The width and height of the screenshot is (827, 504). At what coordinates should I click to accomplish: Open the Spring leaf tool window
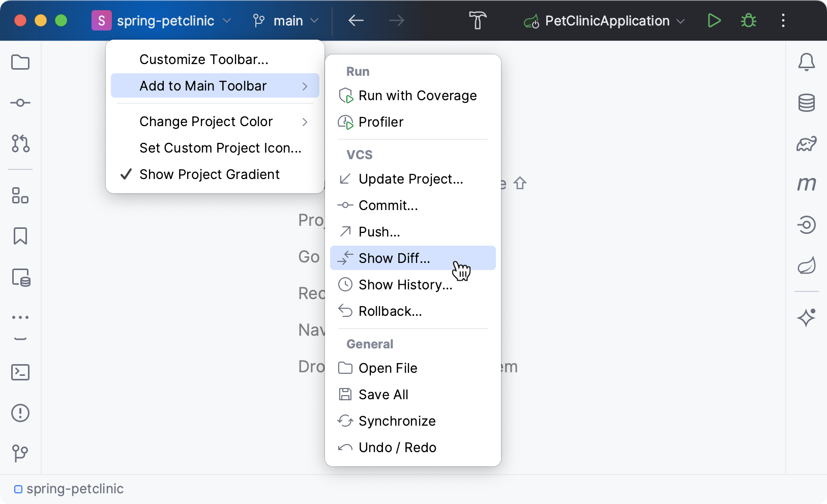[x=807, y=265]
